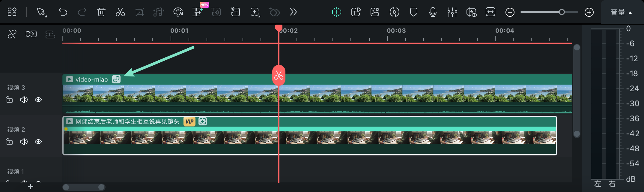Open the AI color palette tool

click(178, 12)
